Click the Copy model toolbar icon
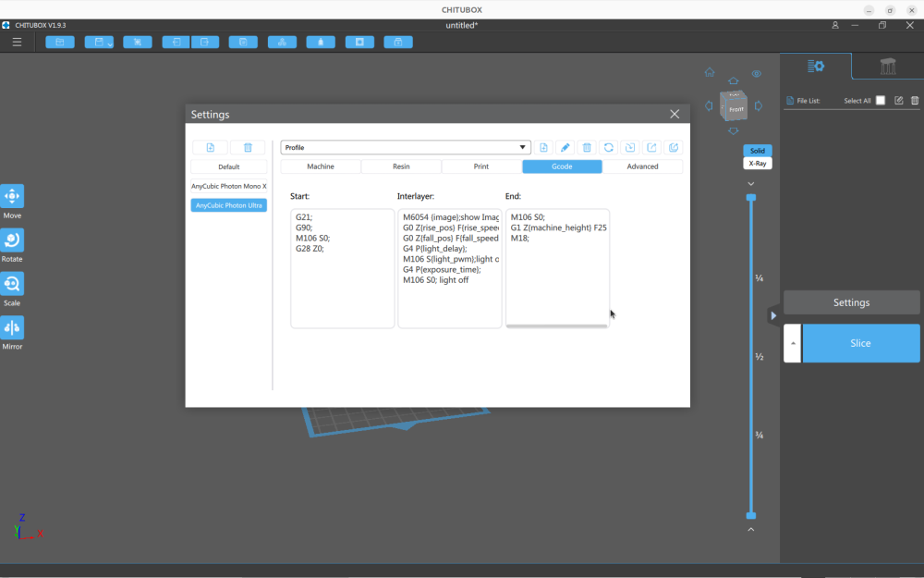The image size is (924, 578). [243, 42]
